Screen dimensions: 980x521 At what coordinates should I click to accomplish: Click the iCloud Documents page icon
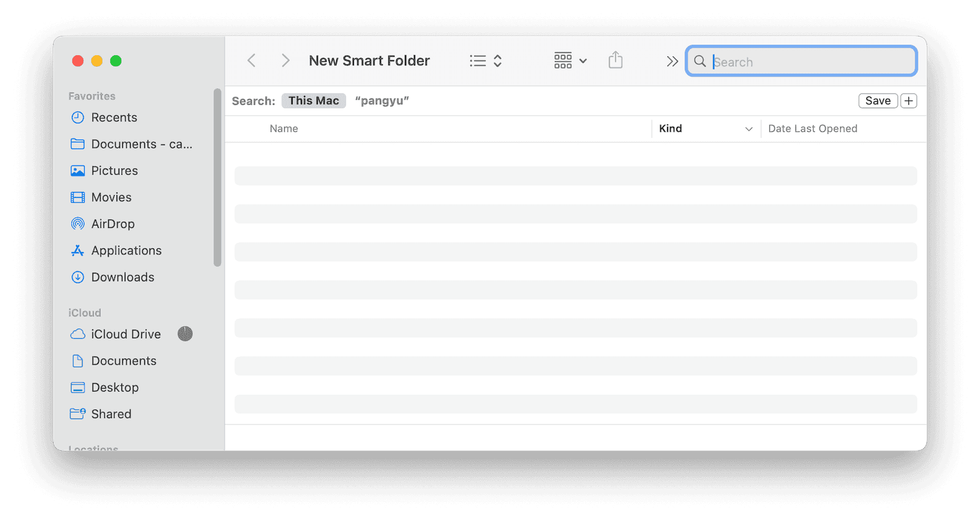point(78,361)
